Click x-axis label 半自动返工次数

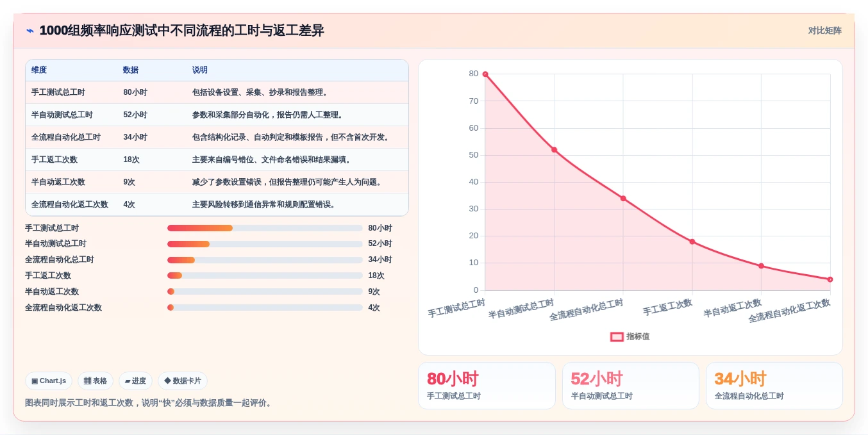(x=732, y=308)
